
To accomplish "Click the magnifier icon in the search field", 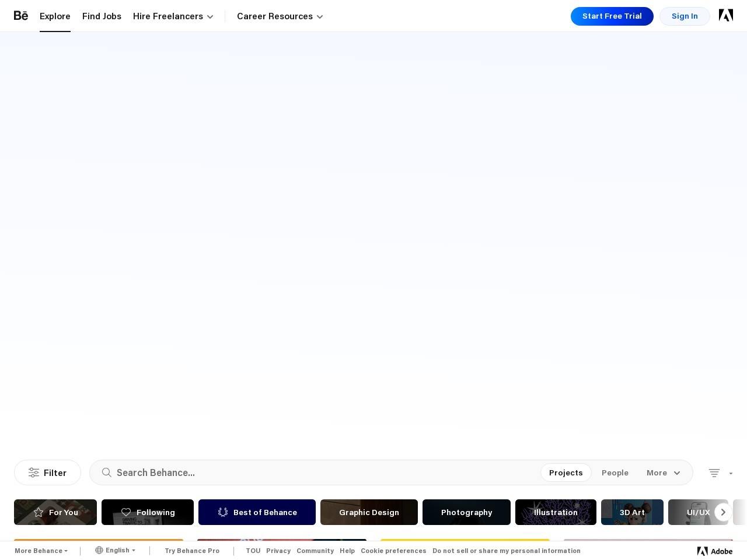I will (x=107, y=473).
